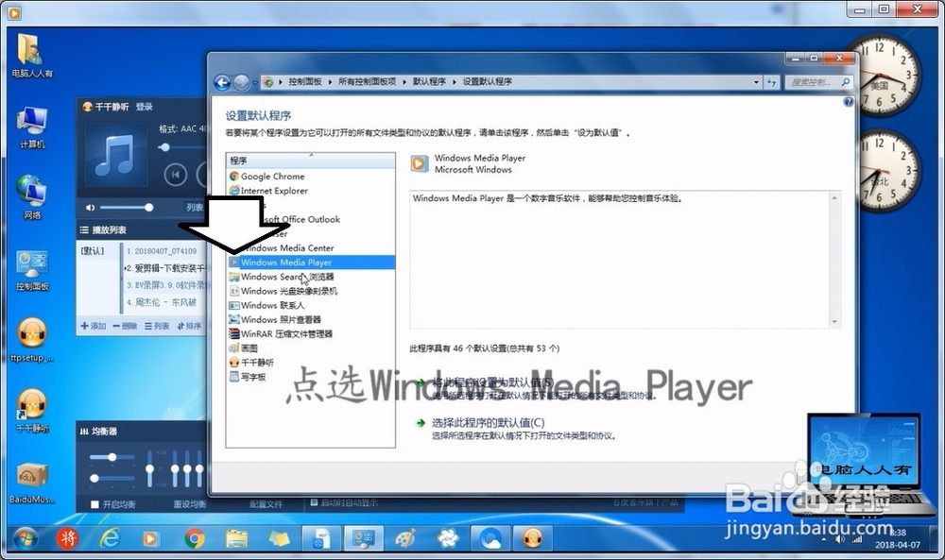Click 删除 in playlist toolbar
Screen dimensions: 945x560
coord(125,326)
